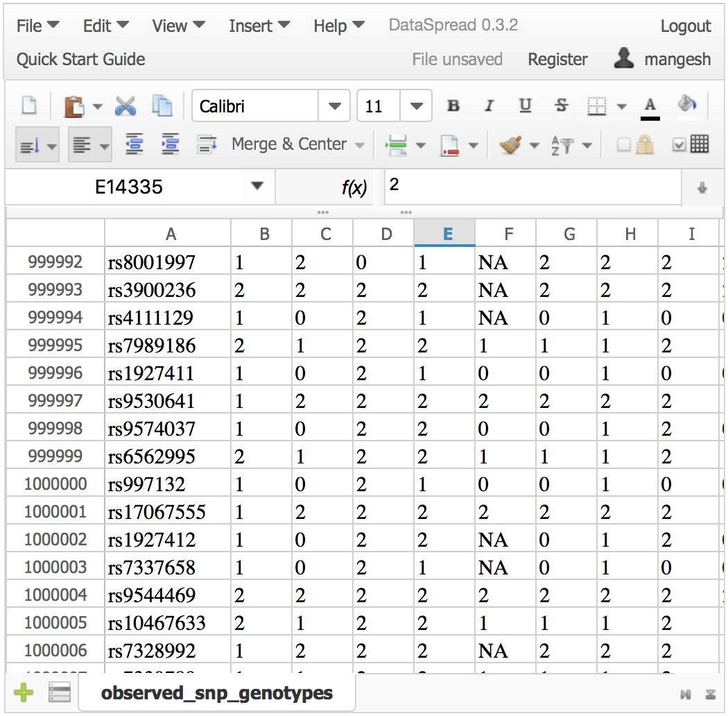Screen dimensions: 728x716
Task: Click the Cut scissors icon
Action: (125, 106)
